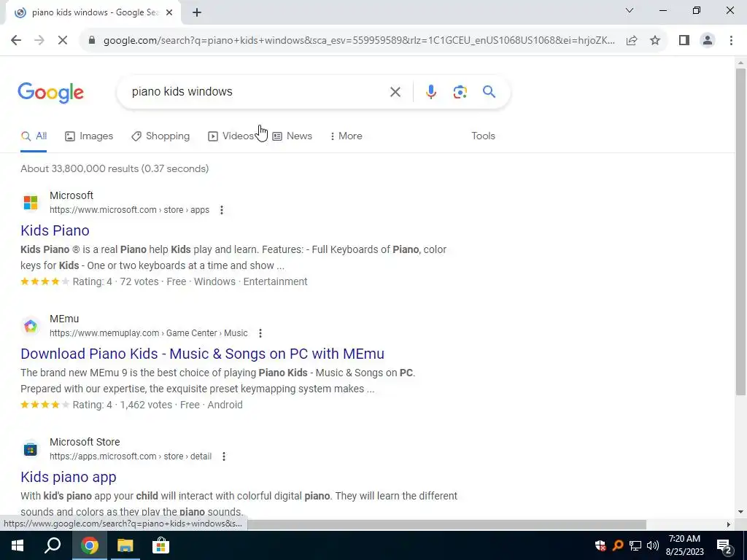Screen dimensions: 747x560
Task: Open File Explorer from the taskbar
Action: tap(125, 545)
